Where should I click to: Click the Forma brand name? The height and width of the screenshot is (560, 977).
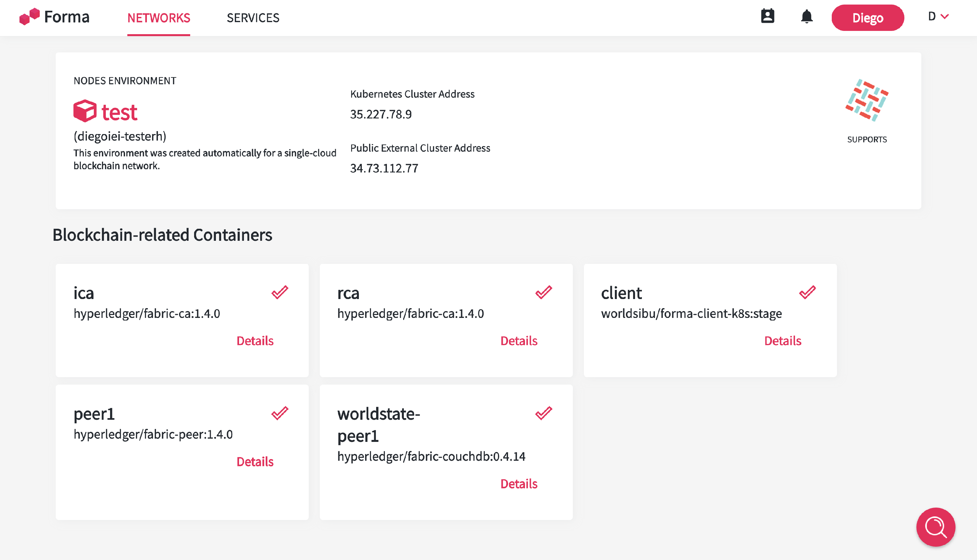click(x=66, y=17)
